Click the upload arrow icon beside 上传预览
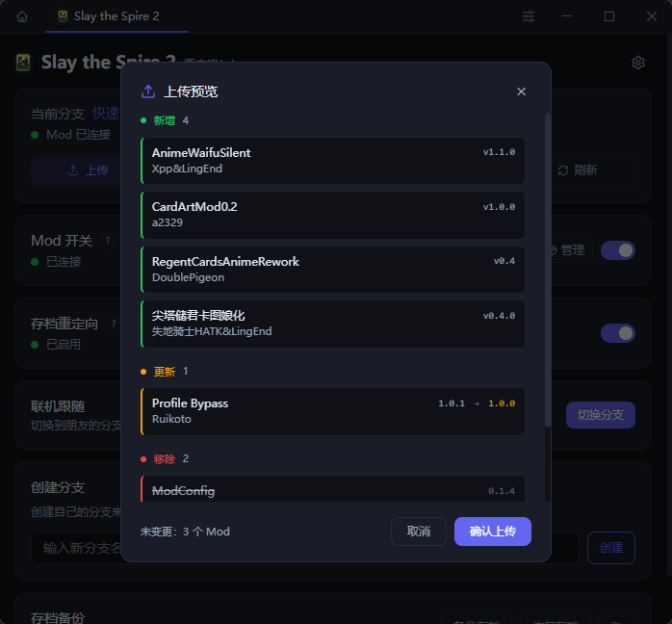The image size is (672, 624). [148, 91]
